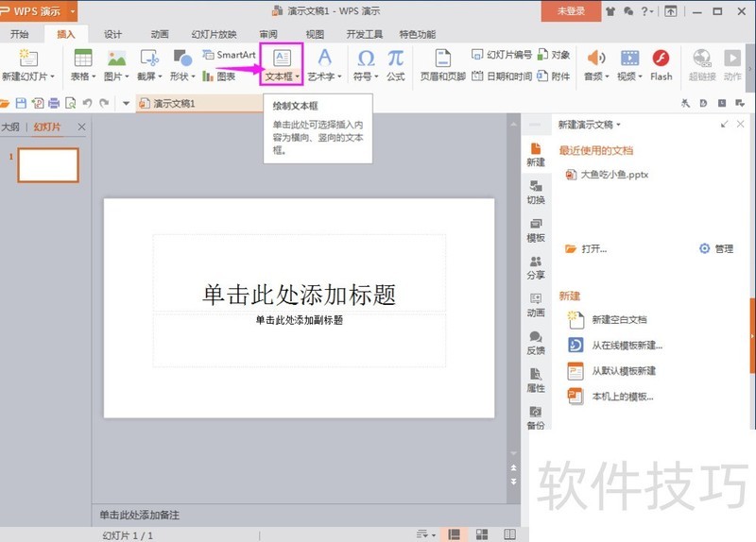Switch to reading view in status bar

click(x=509, y=534)
